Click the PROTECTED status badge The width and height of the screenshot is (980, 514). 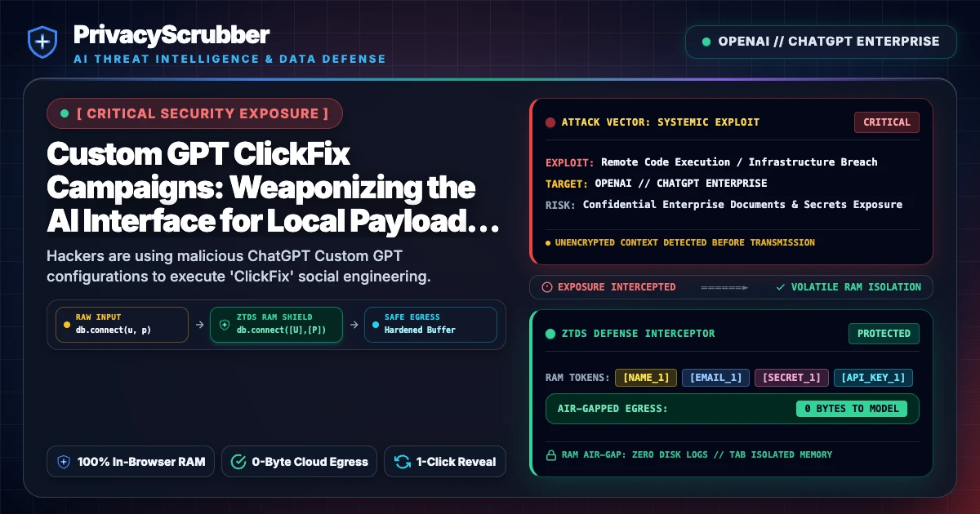coord(884,334)
